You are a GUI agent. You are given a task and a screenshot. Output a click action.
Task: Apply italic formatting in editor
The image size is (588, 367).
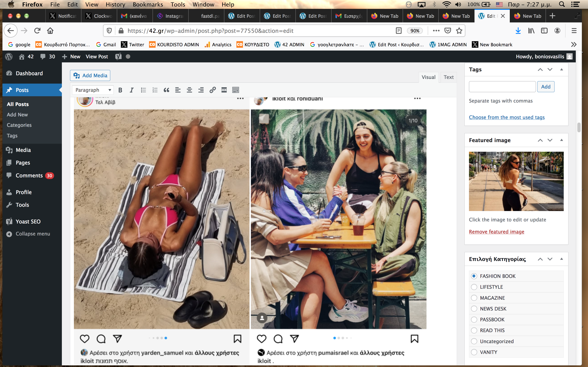131,90
